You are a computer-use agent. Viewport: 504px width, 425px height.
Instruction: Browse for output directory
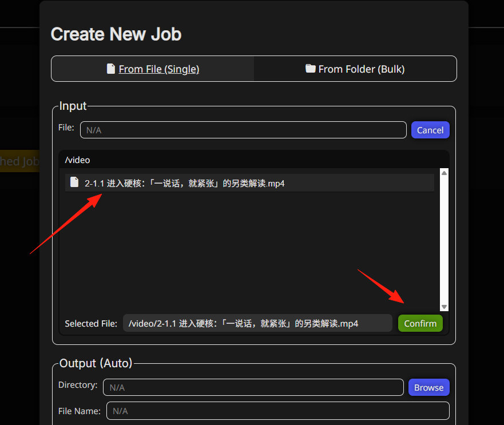[428, 387]
